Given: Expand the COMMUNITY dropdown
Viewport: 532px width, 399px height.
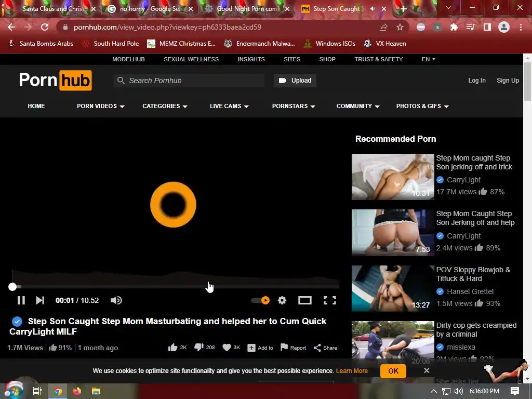Looking at the screenshot, I should click(x=357, y=106).
